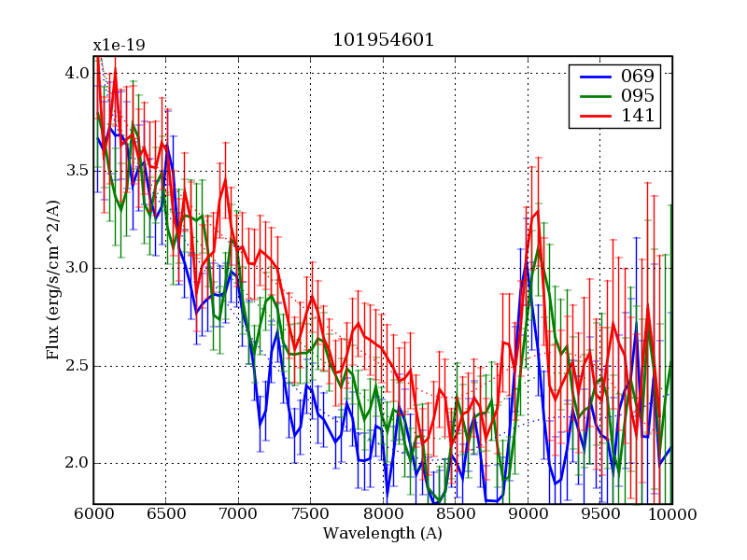
Task: Click the 7500 x-axis tick label
Action: click(310, 514)
